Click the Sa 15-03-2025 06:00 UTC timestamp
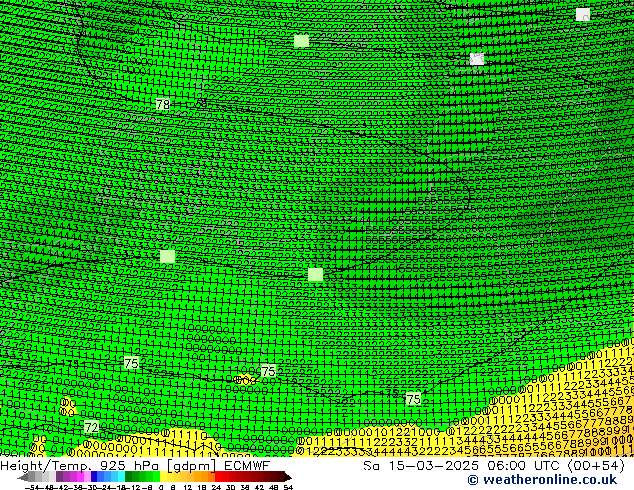634x490 pixels. tap(494, 466)
